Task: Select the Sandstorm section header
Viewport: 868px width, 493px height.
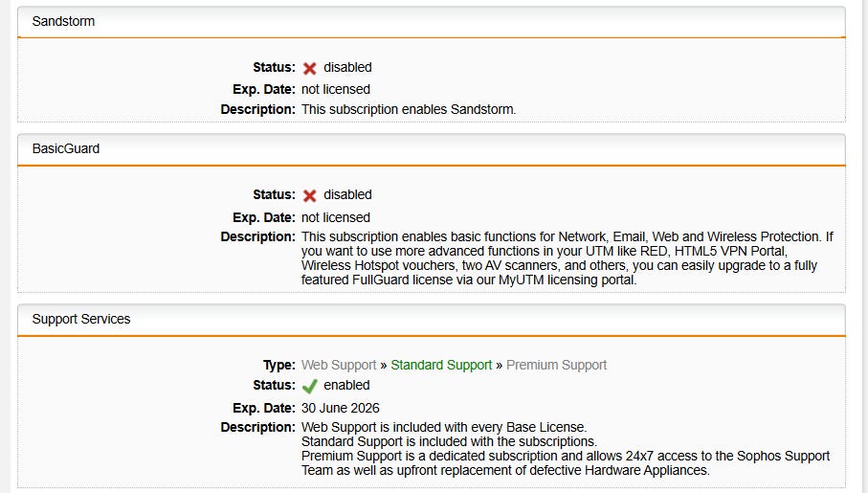Action: pos(63,21)
